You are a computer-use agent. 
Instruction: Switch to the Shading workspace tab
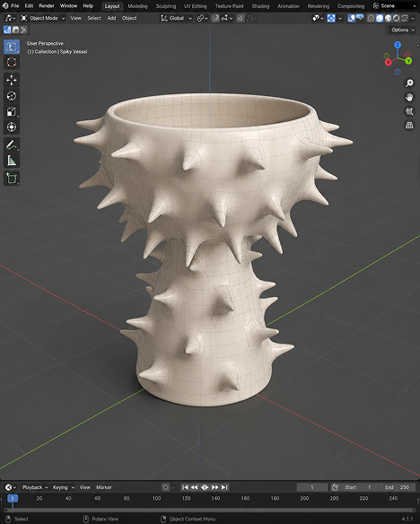click(x=260, y=6)
